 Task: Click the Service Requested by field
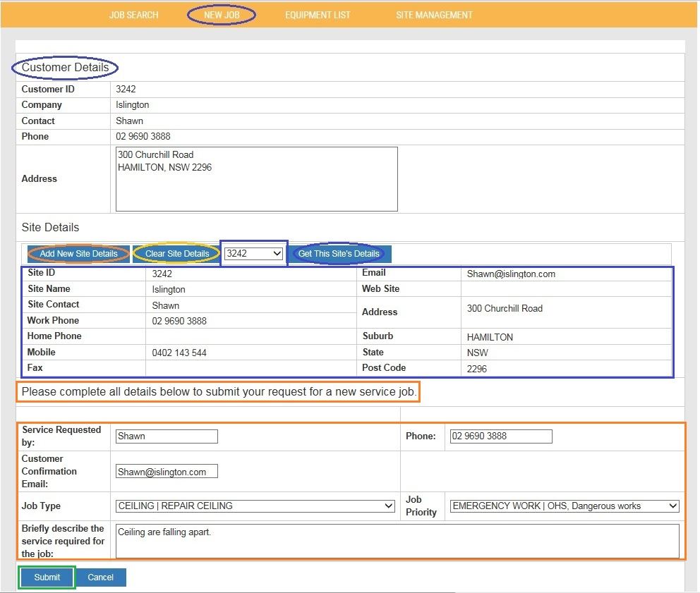167,436
